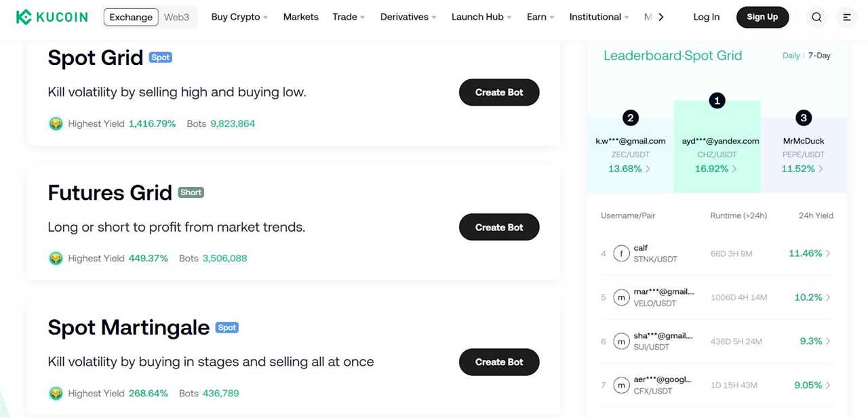Open the search function
868x418 pixels.
point(816,16)
